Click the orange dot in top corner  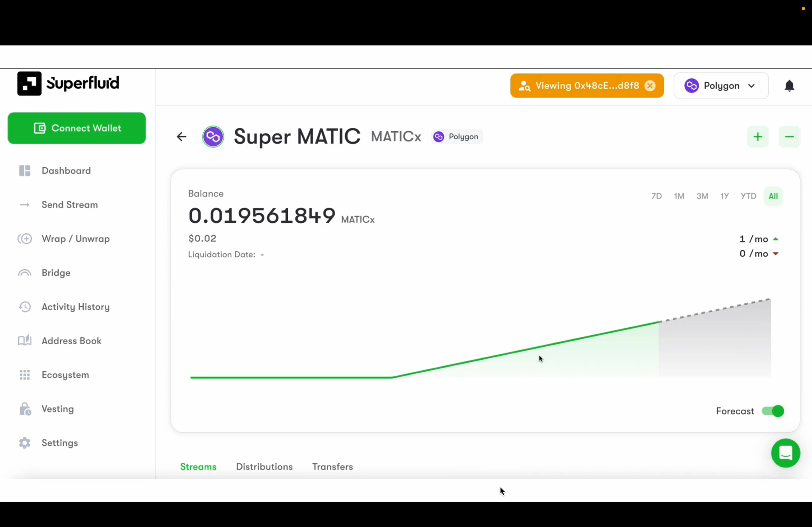(x=803, y=8)
